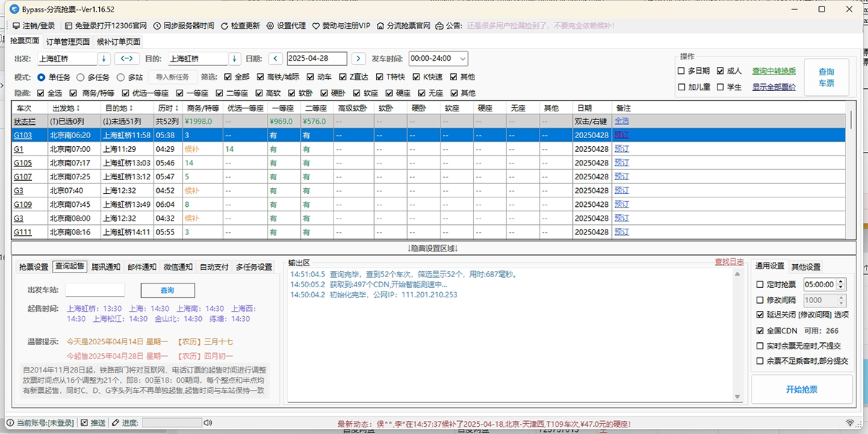Click the 公告 announcement icon

click(x=440, y=25)
